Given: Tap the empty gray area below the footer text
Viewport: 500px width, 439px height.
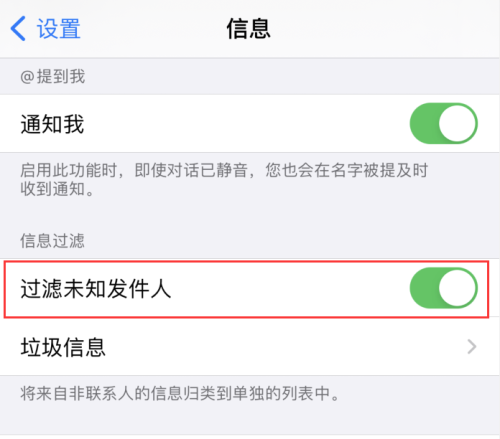Looking at the screenshot, I should [x=250, y=418].
